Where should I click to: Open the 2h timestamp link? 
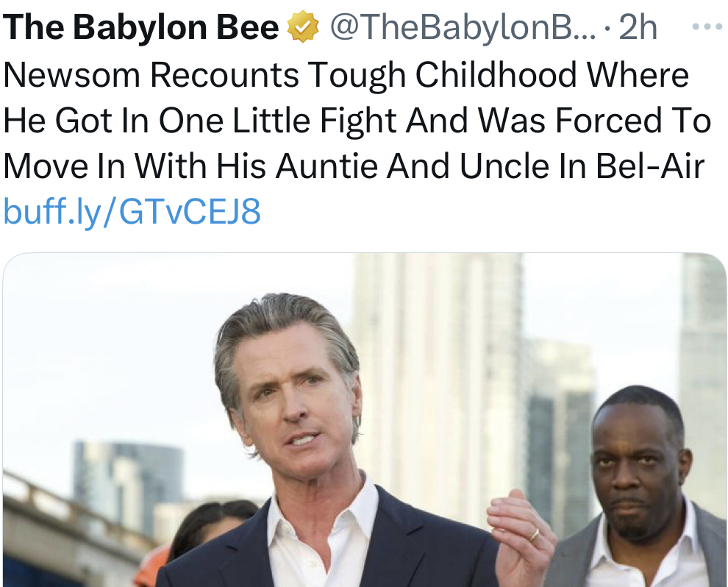pyautogui.click(x=638, y=28)
